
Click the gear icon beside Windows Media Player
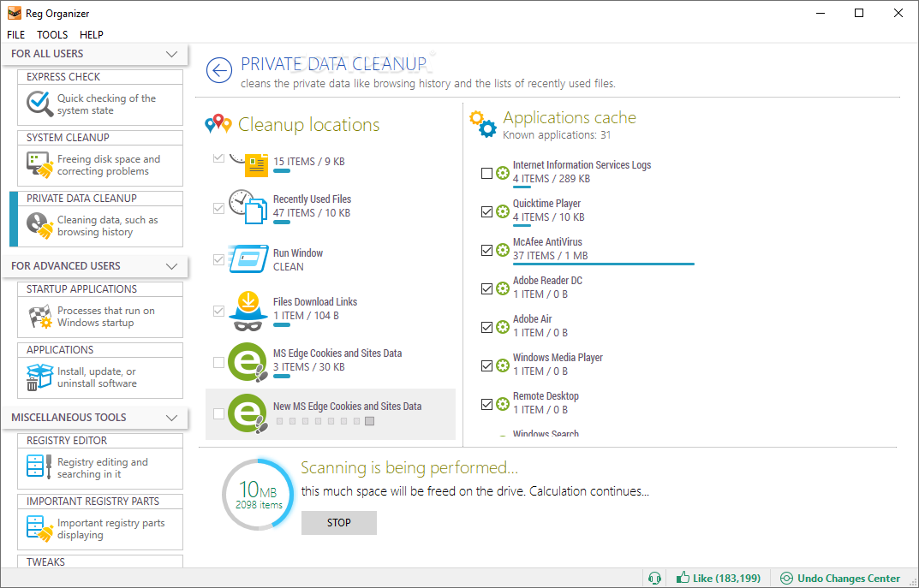[502, 365]
